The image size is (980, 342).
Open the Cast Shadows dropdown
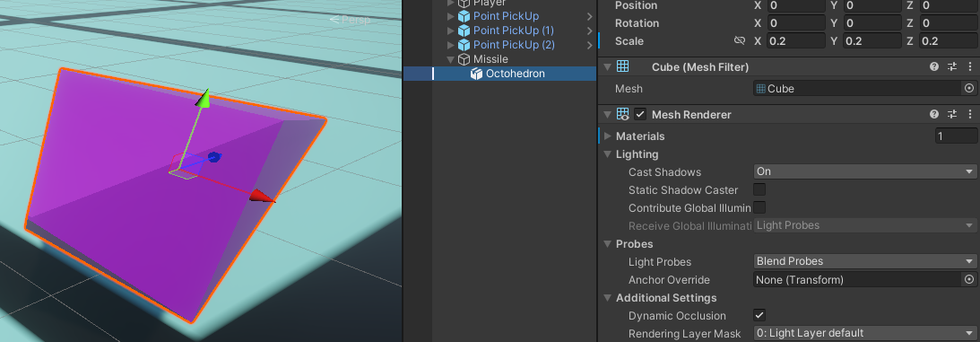865,171
